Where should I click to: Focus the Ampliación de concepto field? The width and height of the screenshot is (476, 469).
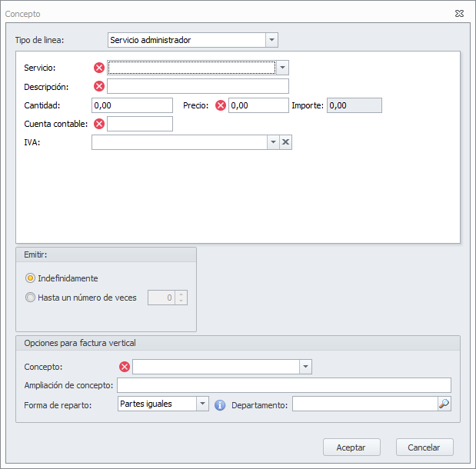pos(284,385)
